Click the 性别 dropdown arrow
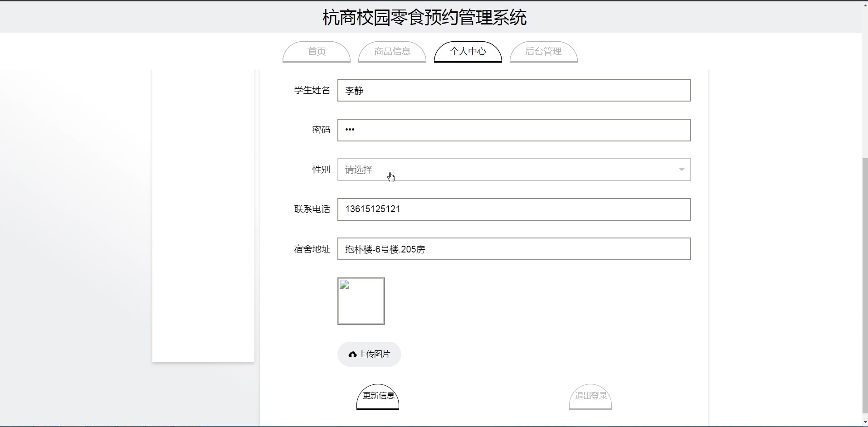868x427 pixels. coord(681,170)
